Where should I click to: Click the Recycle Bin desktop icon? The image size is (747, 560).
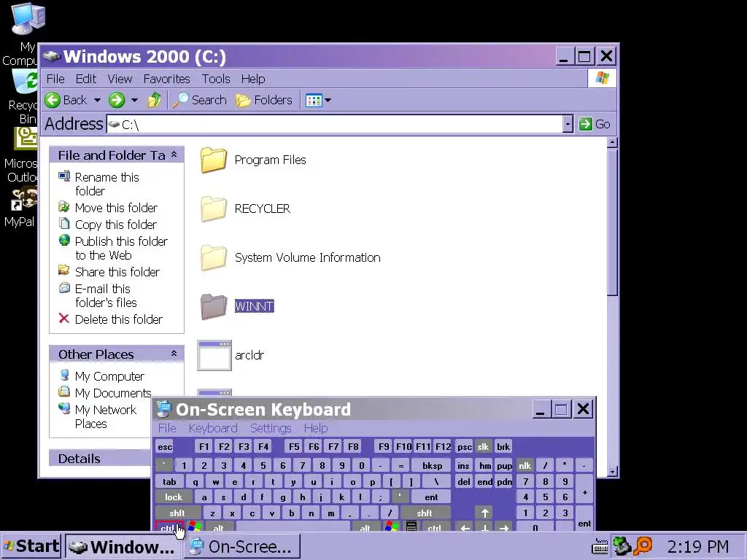pyautogui.click(x=25, y=82)
